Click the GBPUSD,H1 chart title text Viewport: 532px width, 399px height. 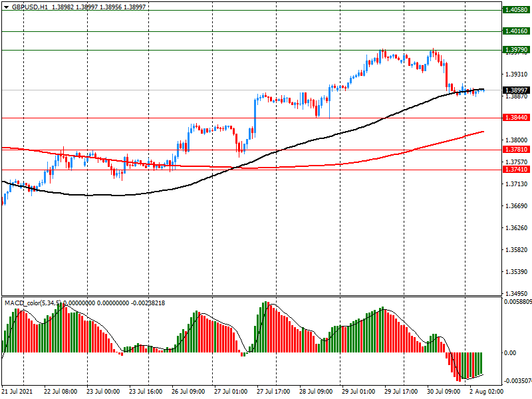point(30,7)
